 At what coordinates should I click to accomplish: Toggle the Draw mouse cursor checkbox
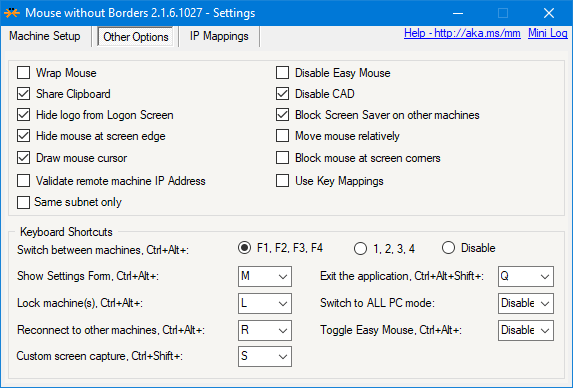click(x=24, y=158)
